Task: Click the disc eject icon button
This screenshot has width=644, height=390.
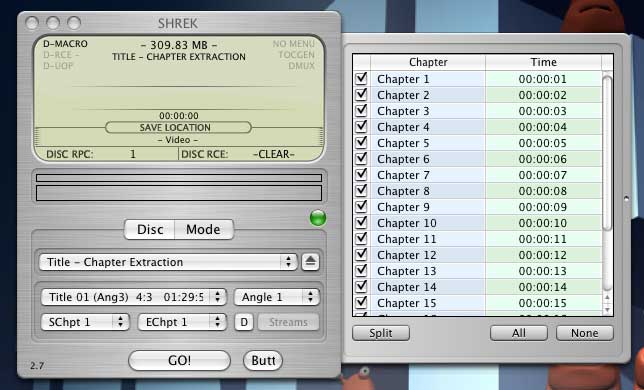Action: tap(310, 262)
